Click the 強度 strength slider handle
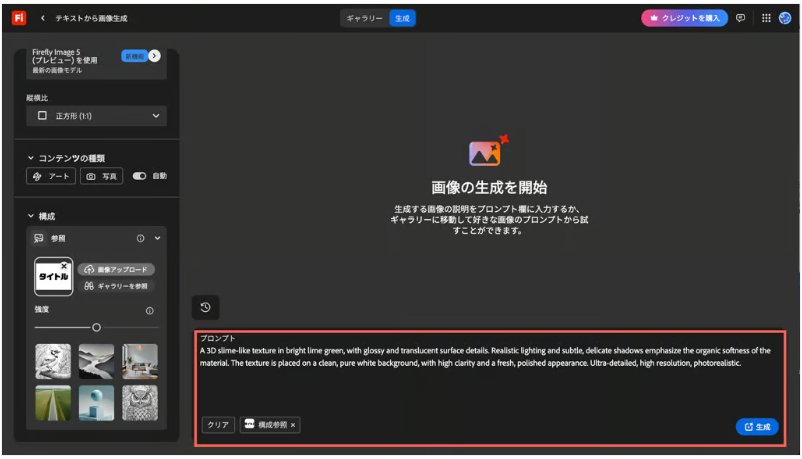This screenshot has width=802, height=459. tap(97, 327)
